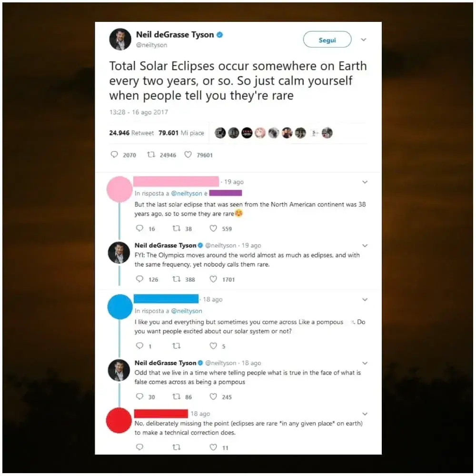The height and width of the screenshot is (476, 476).
Task: Retweet the reply with 38 retweets
Action: [x=177, y=228]
